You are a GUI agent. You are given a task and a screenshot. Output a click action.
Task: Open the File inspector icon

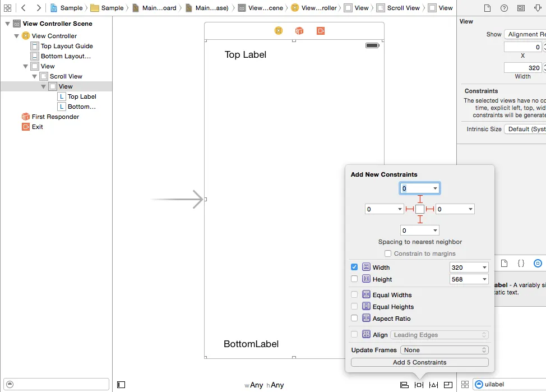pyautogui.click(x=487, y=8)
